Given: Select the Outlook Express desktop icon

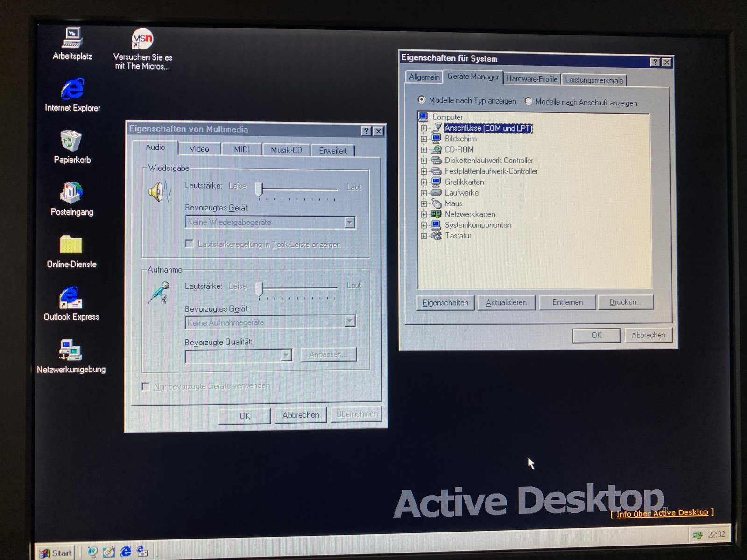Looking at the screenshot, I should [x=71, y=304].
